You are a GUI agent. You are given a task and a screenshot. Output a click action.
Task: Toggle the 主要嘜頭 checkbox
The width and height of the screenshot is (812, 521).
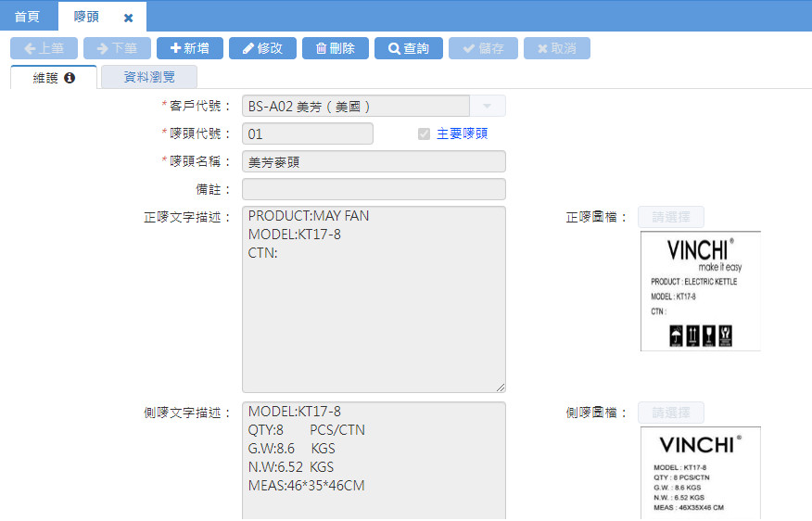pos(425,133)
